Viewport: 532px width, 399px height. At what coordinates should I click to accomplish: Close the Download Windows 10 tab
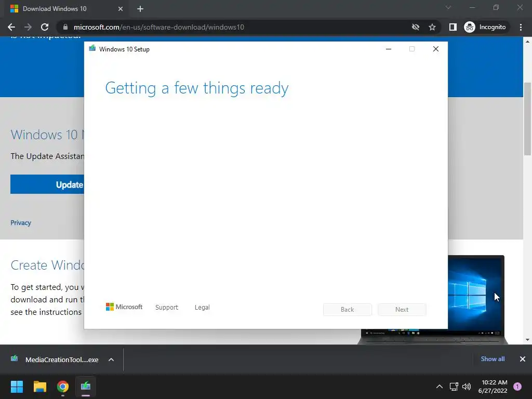tap(121, 9)
